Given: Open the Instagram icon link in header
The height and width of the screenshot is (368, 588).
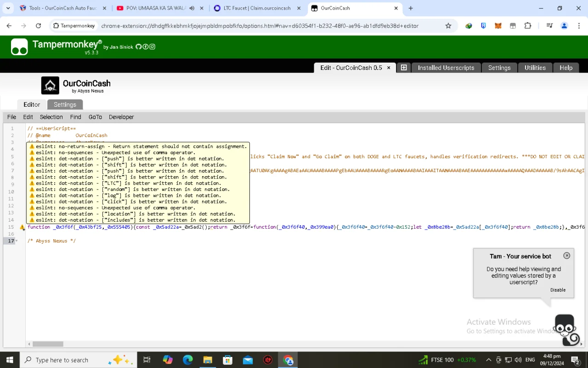Looking at the screenshot, I should [x=152, y=47].
